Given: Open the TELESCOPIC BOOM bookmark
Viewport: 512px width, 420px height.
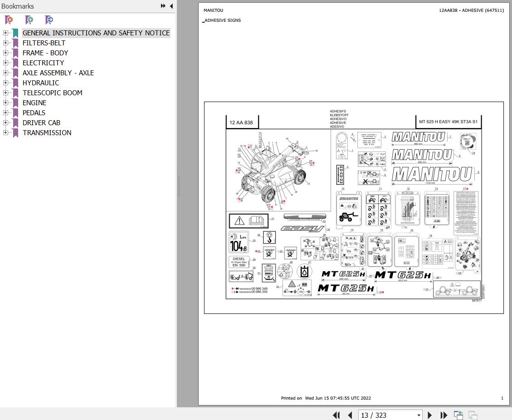Looking at the screenshot, I should coord(52,93).
